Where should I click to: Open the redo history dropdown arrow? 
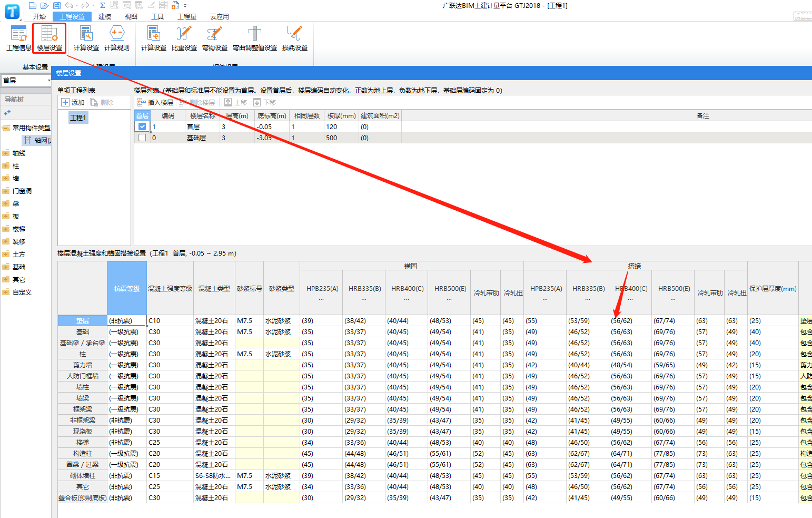point(93,6)
